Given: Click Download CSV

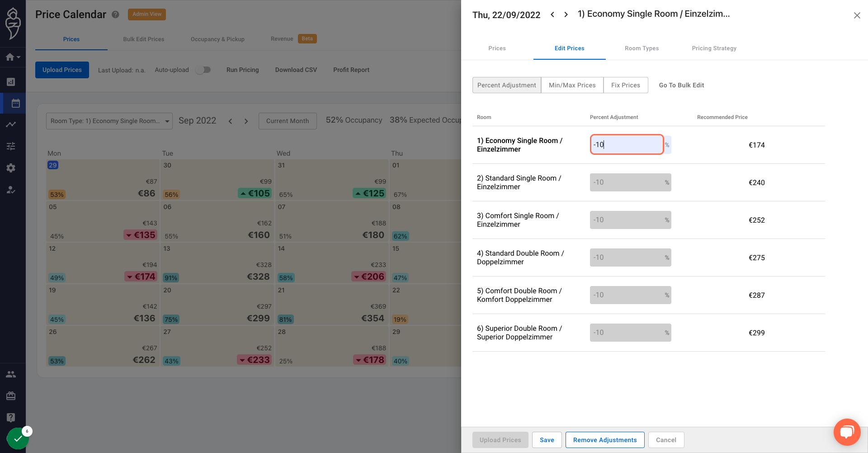Looking at the screenshot, I should (296, 70).
